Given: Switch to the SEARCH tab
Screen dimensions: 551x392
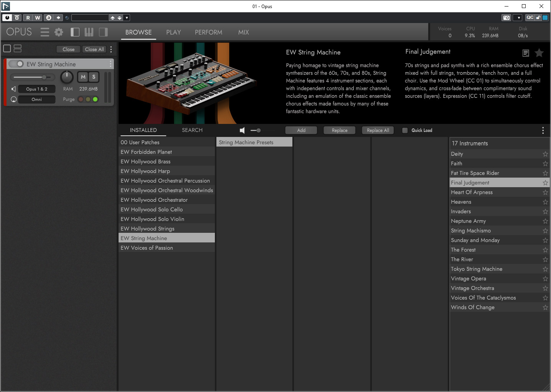Looking at the screenshot, I should 192,130.
